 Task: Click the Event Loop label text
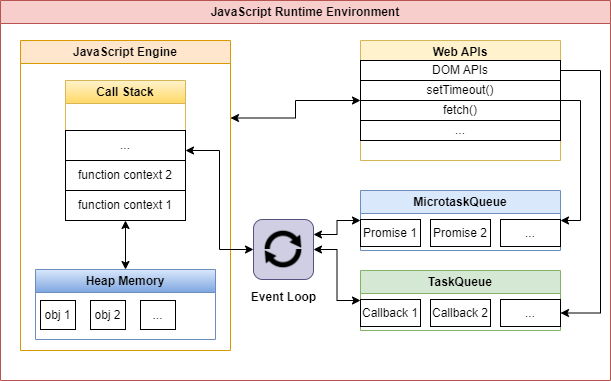(283, 297)
